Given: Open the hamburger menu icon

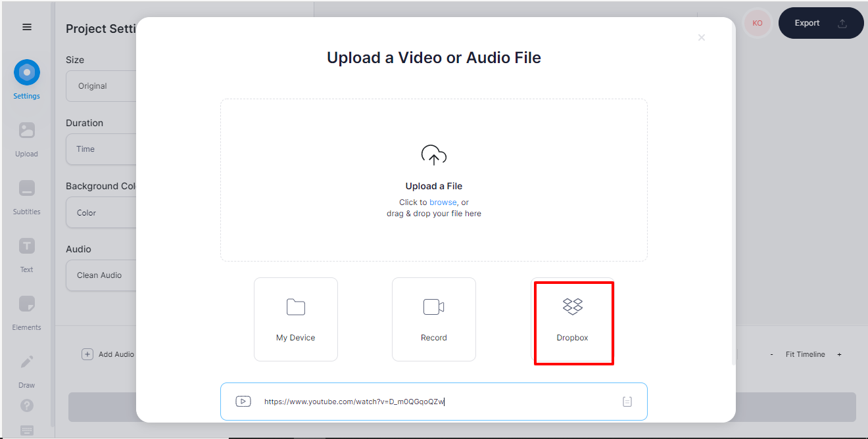Looking at the screenshot, I should pyautogui.click(x=27, y=27).
